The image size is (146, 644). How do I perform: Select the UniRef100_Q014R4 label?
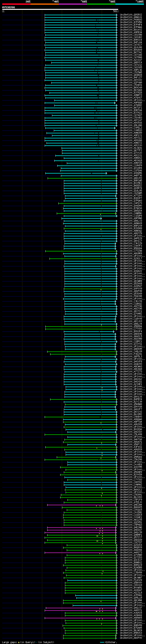131,168
